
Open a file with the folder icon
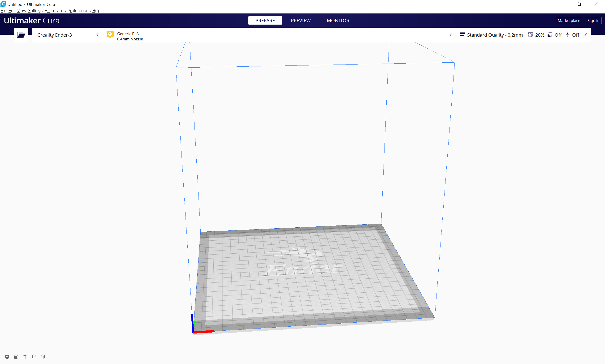click(21, 35)
